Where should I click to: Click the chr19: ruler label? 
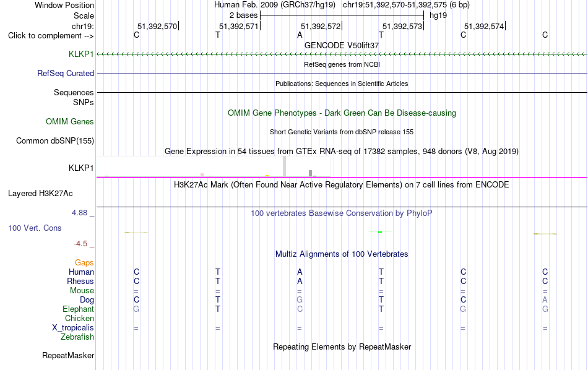(x=83, y=26)
